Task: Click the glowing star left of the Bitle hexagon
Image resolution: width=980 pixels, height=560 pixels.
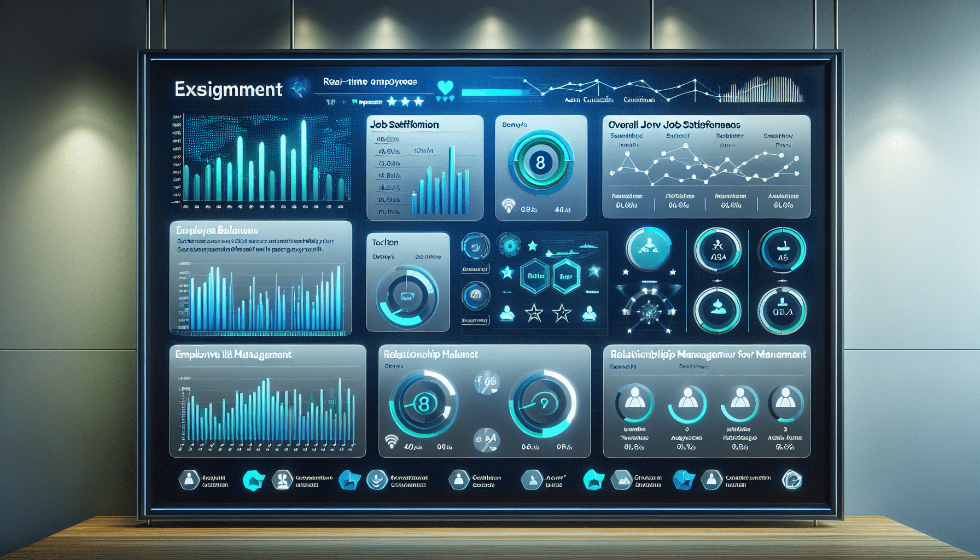Action: 507,272
